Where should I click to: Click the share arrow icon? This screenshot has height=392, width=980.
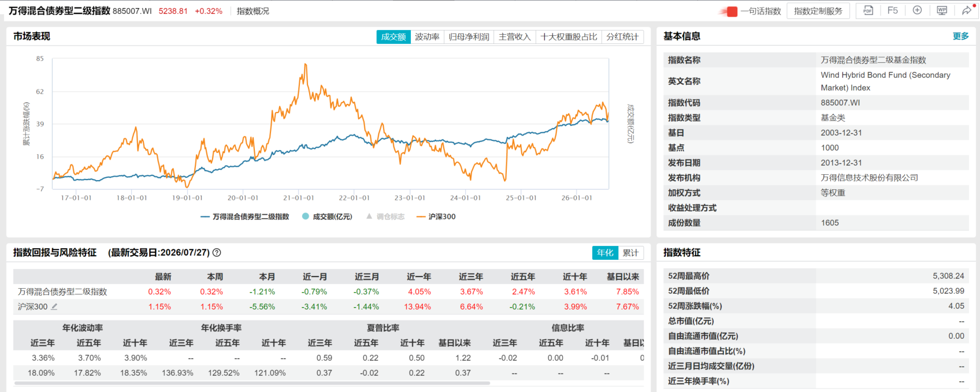[967, 10]
